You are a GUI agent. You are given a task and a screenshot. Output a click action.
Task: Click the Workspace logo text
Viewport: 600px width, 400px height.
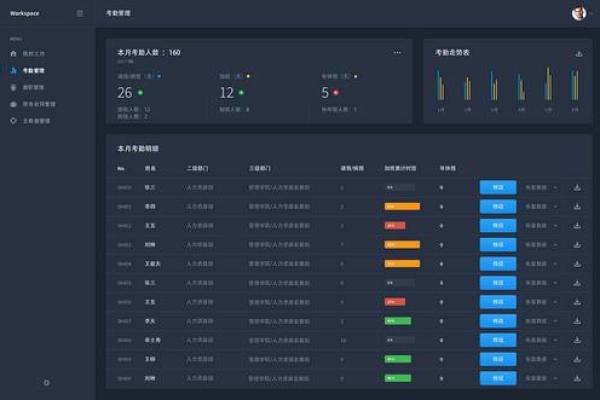click(24, 13)
